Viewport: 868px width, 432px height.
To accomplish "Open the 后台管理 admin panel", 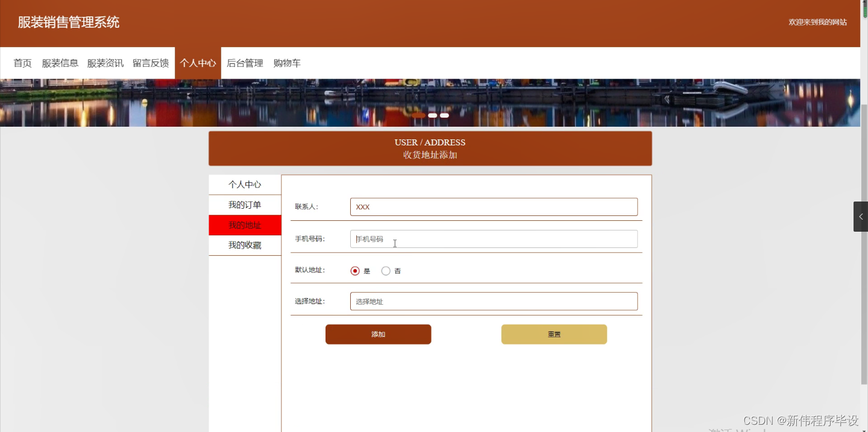I will pyautogui.click(x=245, y=63).
